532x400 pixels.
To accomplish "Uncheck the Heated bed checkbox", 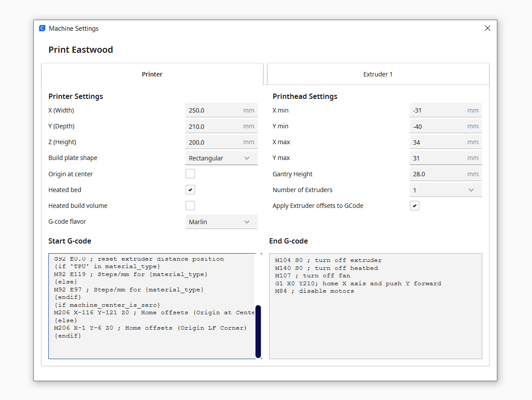I will [x=190, y=189].
